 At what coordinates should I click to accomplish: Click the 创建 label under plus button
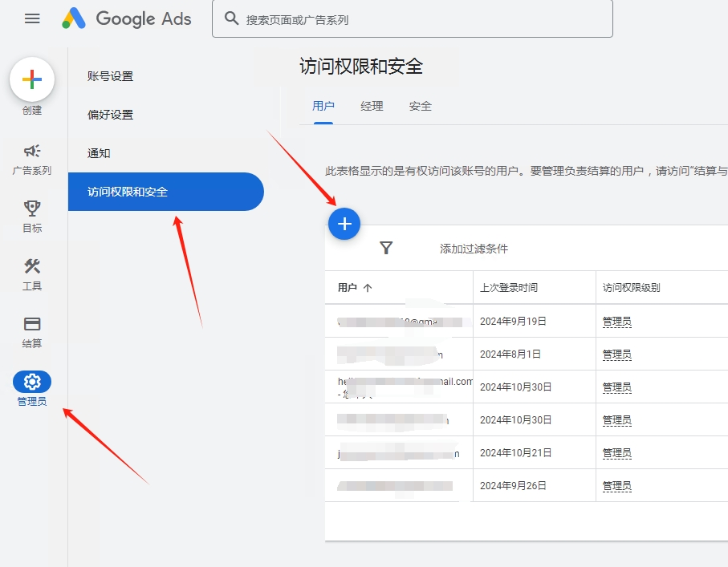pos(32,111)
